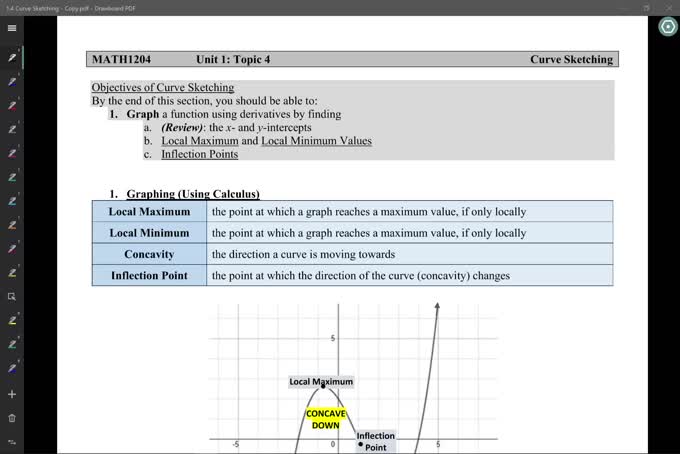Click 'the direction a curve is moving towards'
This screenshot has height=454, width=680.
tap(303, 254)
